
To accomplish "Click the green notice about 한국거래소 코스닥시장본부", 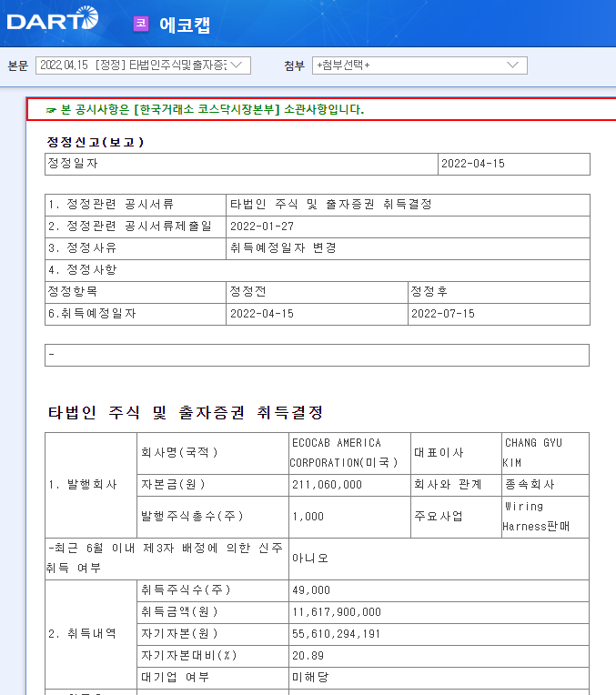I will [212, 109].
